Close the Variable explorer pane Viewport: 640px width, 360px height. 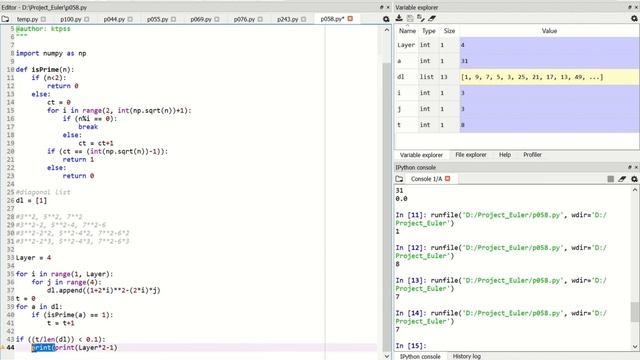(636, 7)
